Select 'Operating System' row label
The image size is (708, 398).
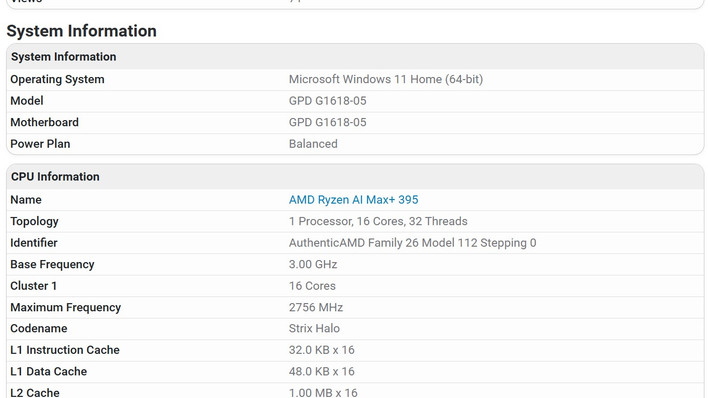pyautogui.click(x=57, y=80)
